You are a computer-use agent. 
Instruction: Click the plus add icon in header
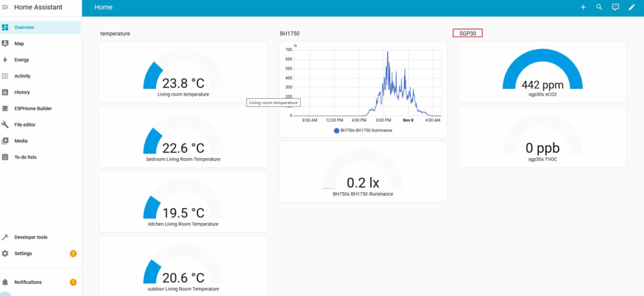(583, 7)
